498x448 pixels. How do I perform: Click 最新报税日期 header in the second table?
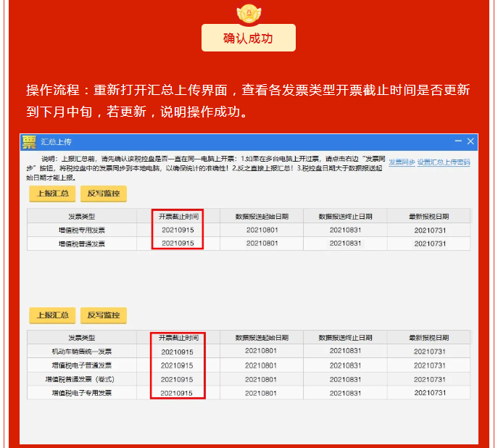tap(428, 338)
